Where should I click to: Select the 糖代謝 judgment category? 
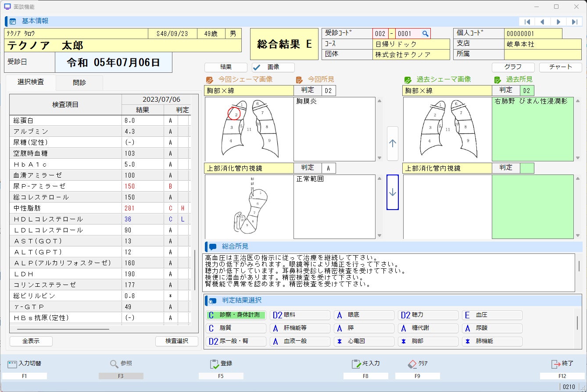[428, 328]
